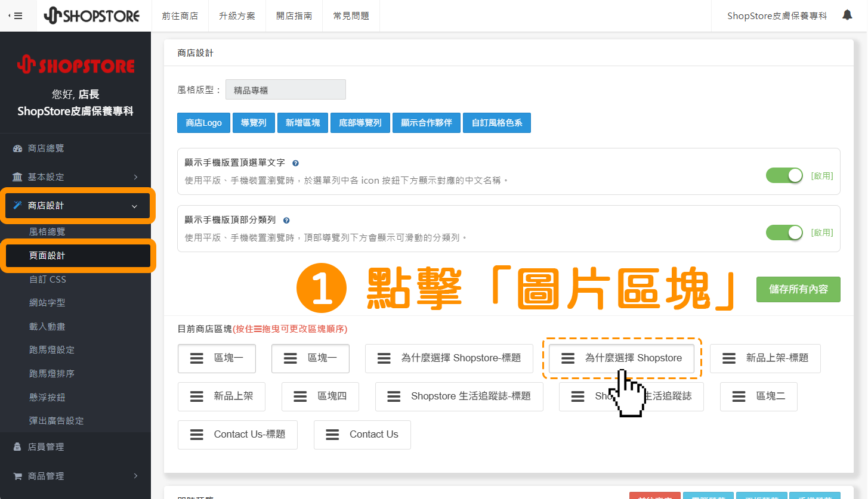Grab the drag handle of 為什麼選擇 Shopstore-標題
Image resolution: width=868 pixels, height=499 pixels.
[x=384, y=358]
